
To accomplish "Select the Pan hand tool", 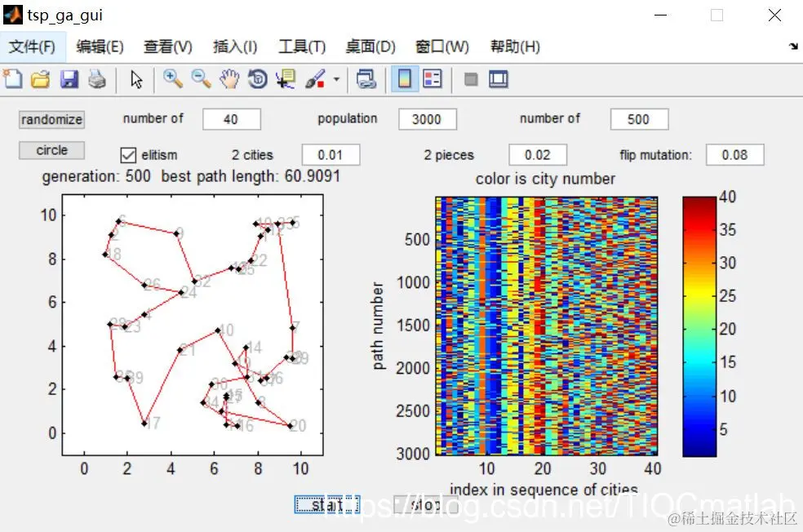I will point(229,79).
